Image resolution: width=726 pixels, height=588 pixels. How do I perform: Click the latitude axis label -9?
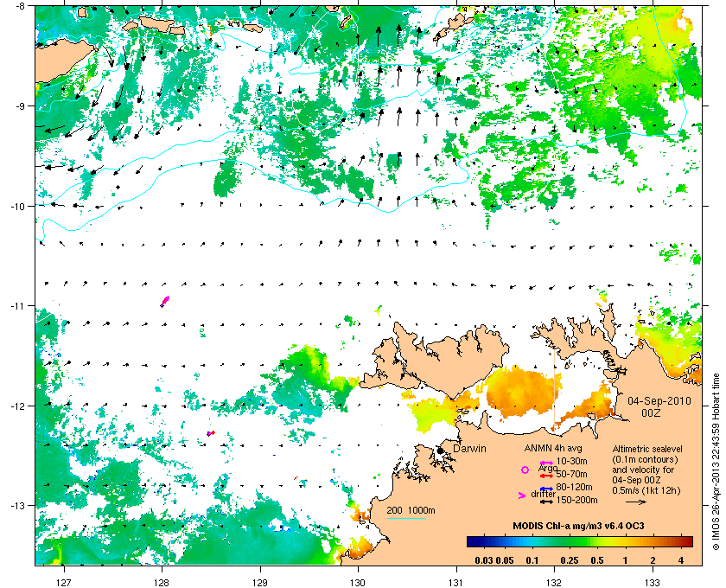tap(21, 106)
